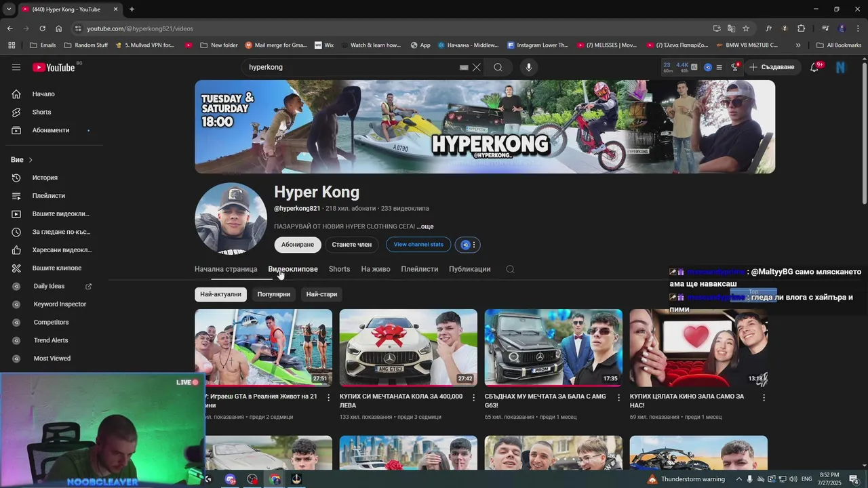Expand the Вие section chevron
This screenshot has height=488, width=868.
[31, 160]
